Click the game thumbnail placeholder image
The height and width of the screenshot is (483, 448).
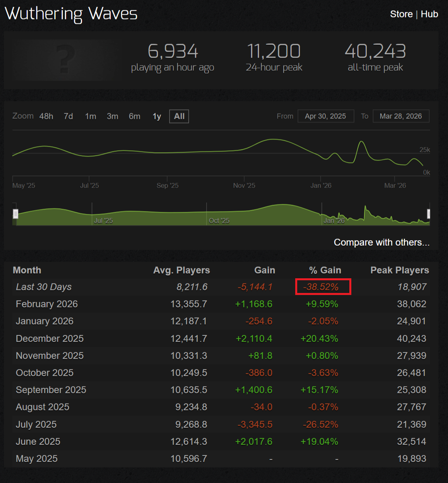(65, 60)
